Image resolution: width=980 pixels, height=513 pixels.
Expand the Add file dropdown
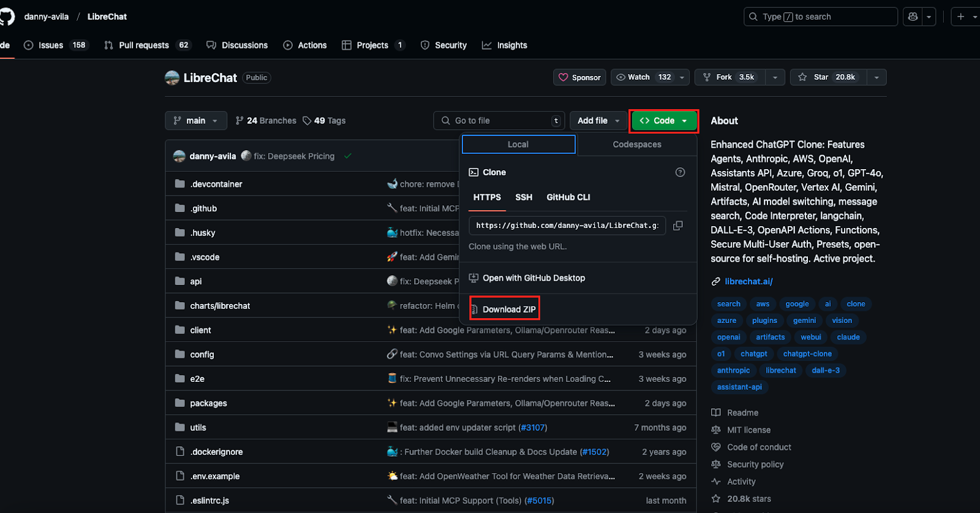[x=598, y=121]
